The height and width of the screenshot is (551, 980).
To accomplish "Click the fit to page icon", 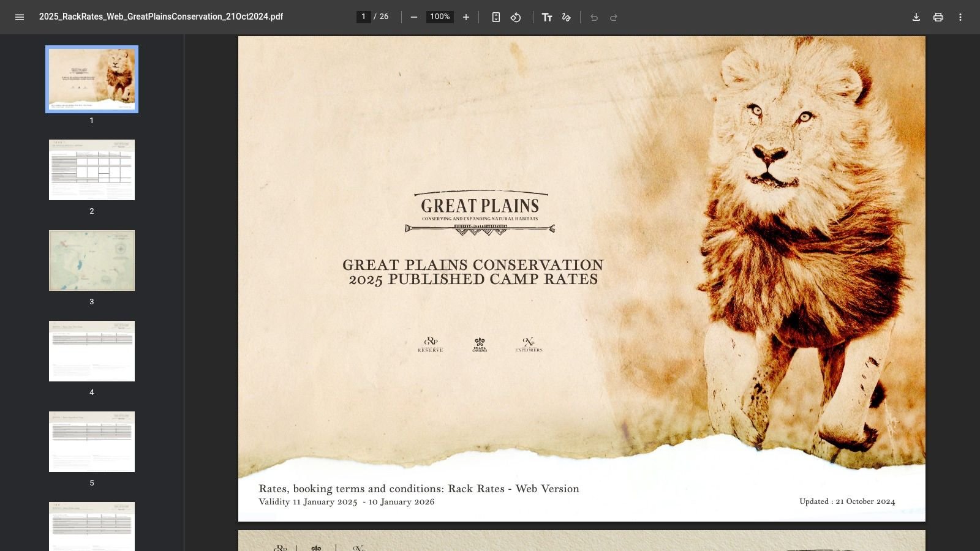I will tap(496, 17).
